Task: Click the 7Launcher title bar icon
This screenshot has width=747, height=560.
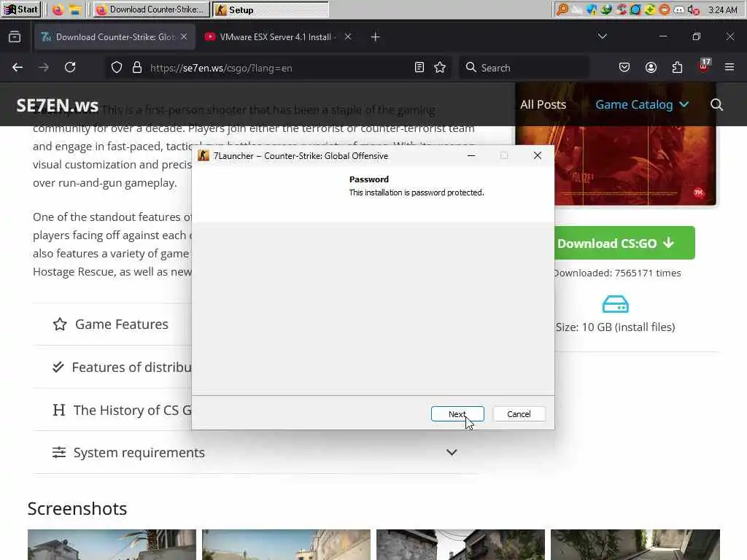Action: click(x=204, y=156)
